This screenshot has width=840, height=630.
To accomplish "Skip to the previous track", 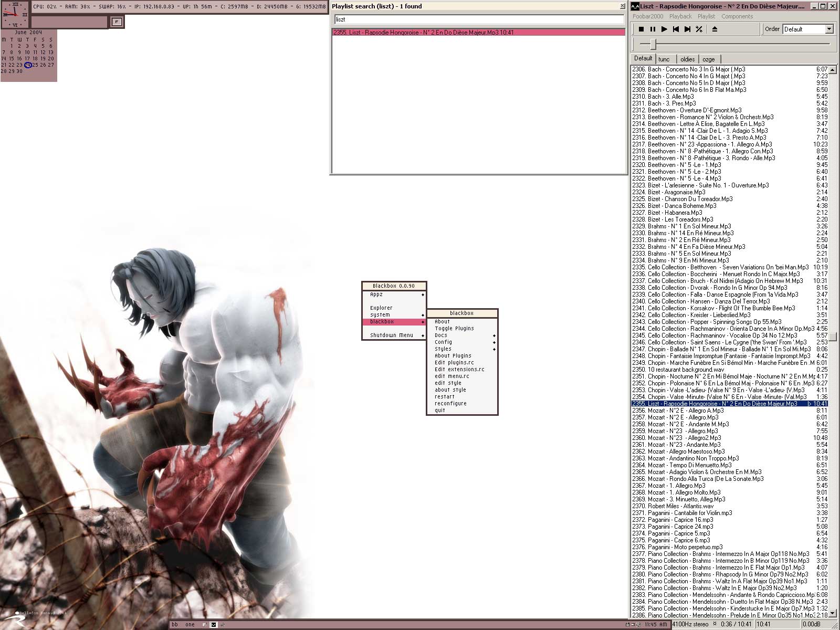I will (676, 29).
